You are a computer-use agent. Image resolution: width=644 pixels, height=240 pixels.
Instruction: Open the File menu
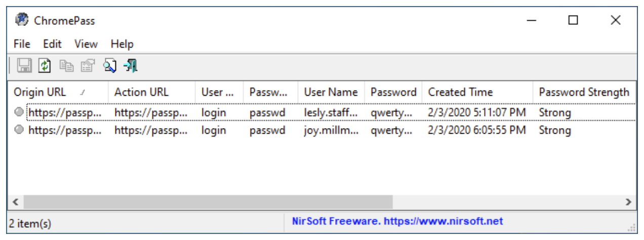[22, 44]
